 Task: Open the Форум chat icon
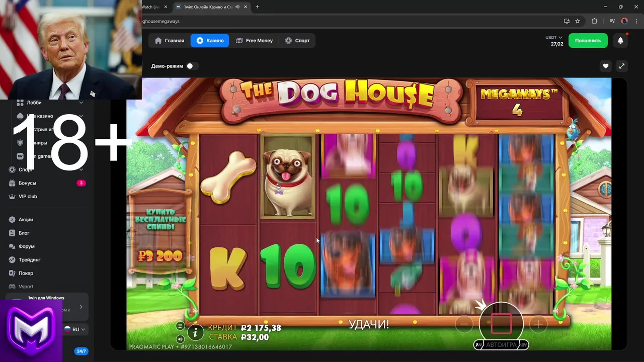12,246
